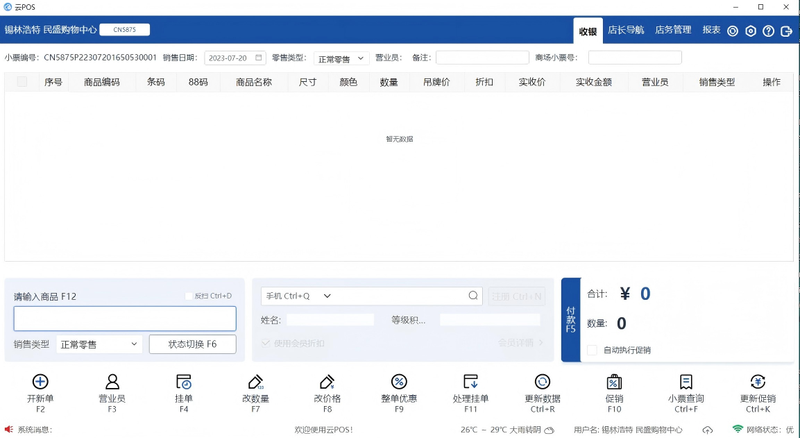800x438 pixels.
Task: Click the 更新促销 Ctrl+K icon
Action: (x=758, y=382)
